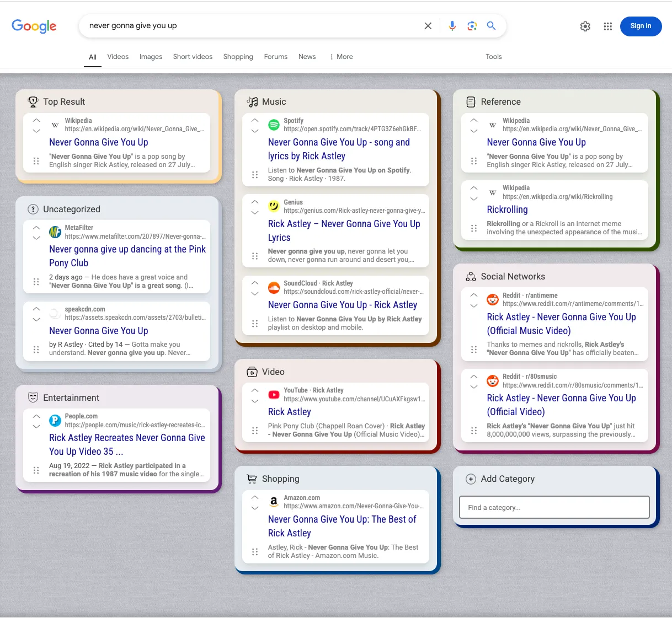
Task: Move the Amazon result up with chevron
Action: point(255,497)
